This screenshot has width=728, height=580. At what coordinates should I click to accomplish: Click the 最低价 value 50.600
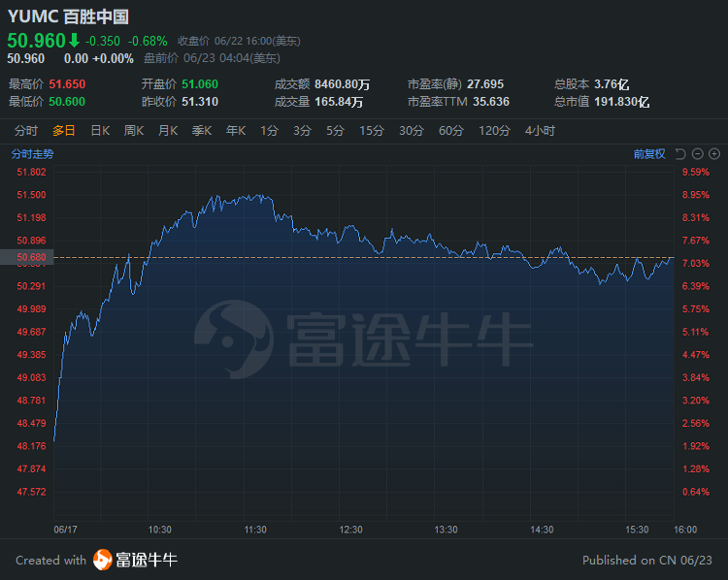pyautogui.click(x=67, y=102)
